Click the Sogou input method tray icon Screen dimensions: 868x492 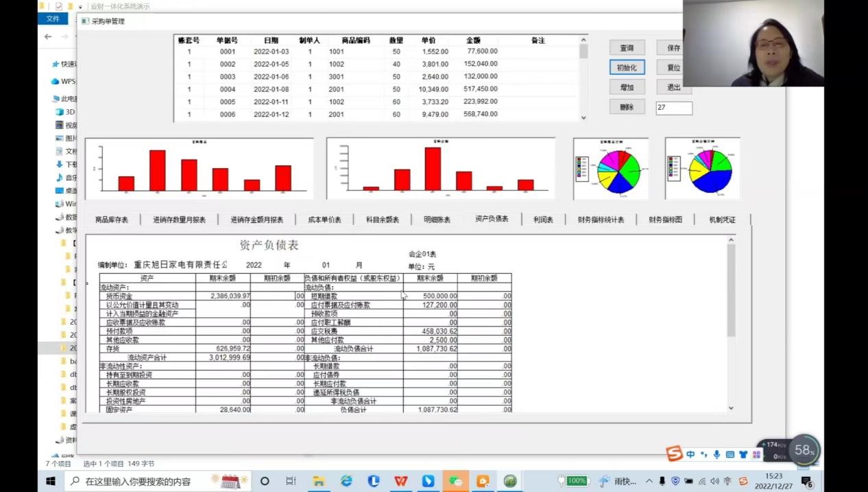tap(743, 481)
